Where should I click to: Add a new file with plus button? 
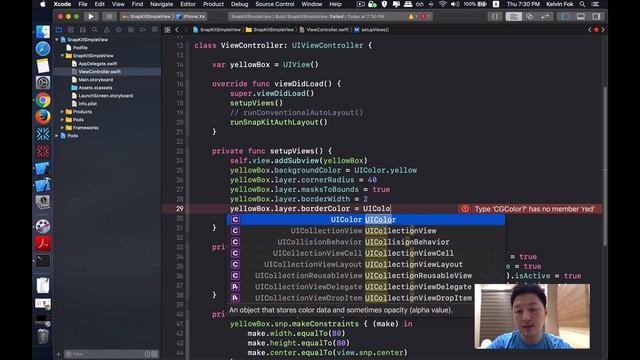tap(58, 354)
